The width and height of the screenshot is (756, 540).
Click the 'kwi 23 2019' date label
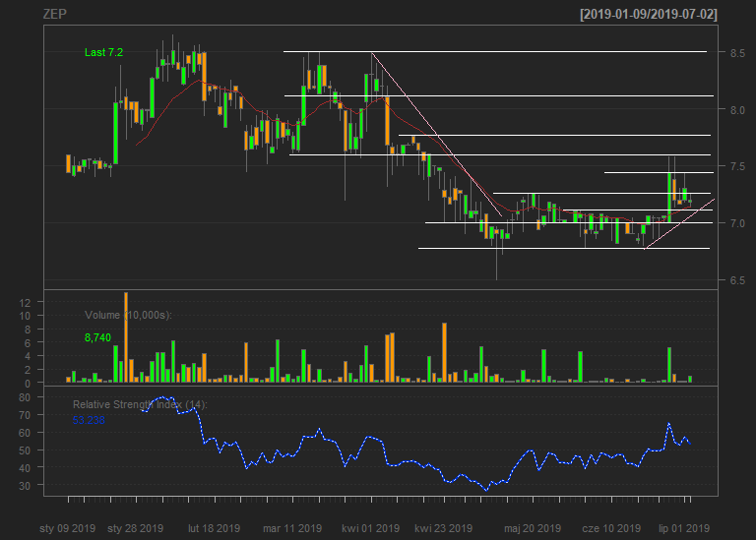444,528
